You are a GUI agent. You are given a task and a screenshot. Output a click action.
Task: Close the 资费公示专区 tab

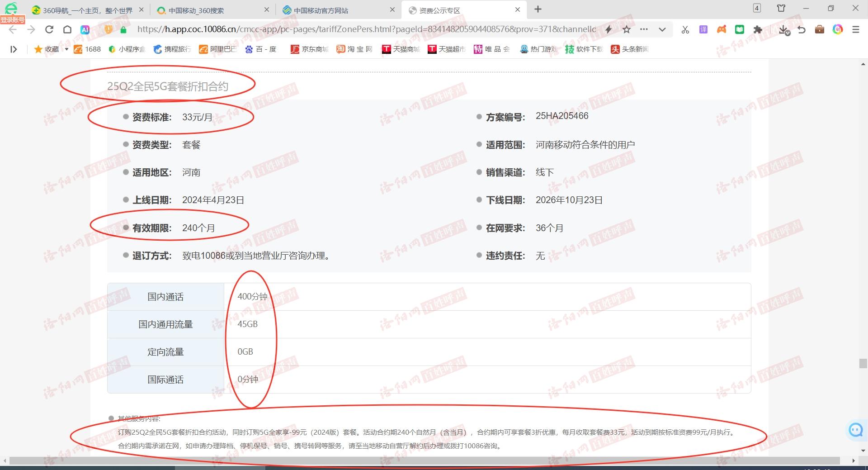tap(518, 9)
